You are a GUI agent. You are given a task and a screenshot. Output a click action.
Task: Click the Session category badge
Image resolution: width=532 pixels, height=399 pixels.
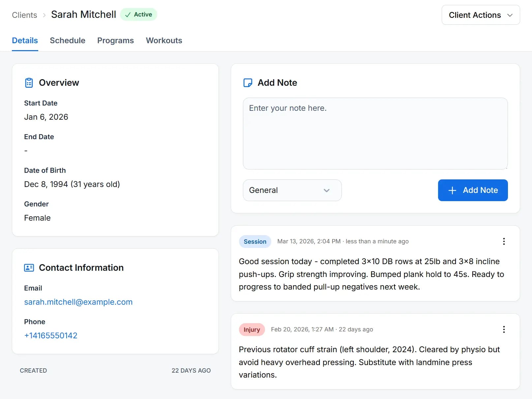[255, 241]
